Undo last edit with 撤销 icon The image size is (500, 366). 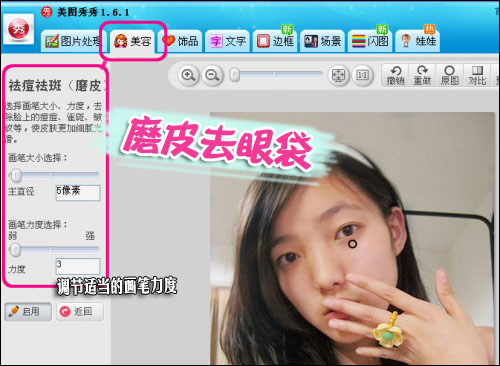tap(395, 75)
